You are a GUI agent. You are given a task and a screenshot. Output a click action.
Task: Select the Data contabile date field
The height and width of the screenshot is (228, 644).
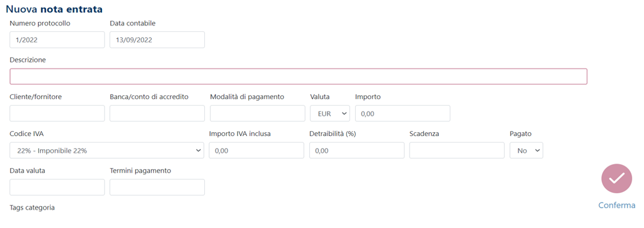pos(157,40)
